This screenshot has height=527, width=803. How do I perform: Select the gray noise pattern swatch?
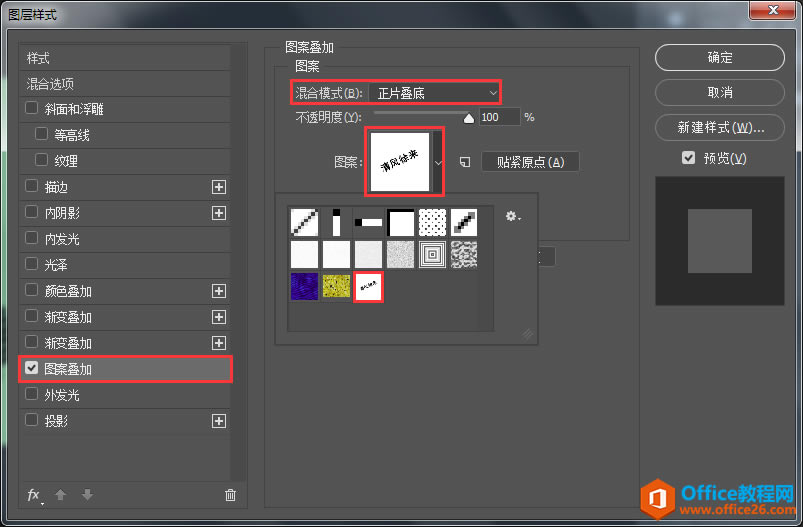400,255
